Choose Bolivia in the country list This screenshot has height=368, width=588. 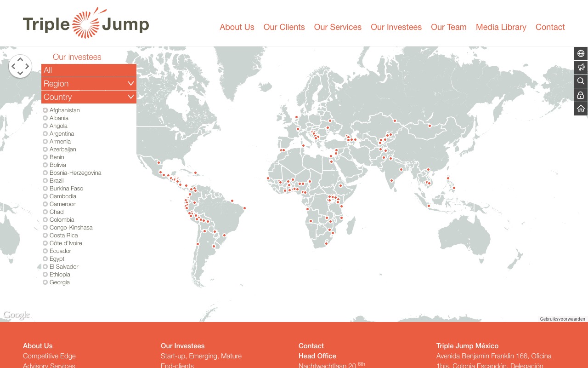(57, 165)
